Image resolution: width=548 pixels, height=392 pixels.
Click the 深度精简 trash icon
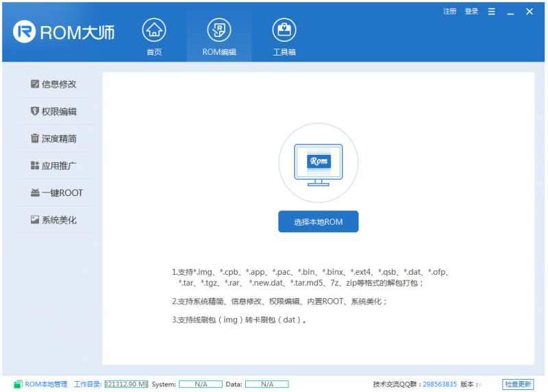click(35, 138)
